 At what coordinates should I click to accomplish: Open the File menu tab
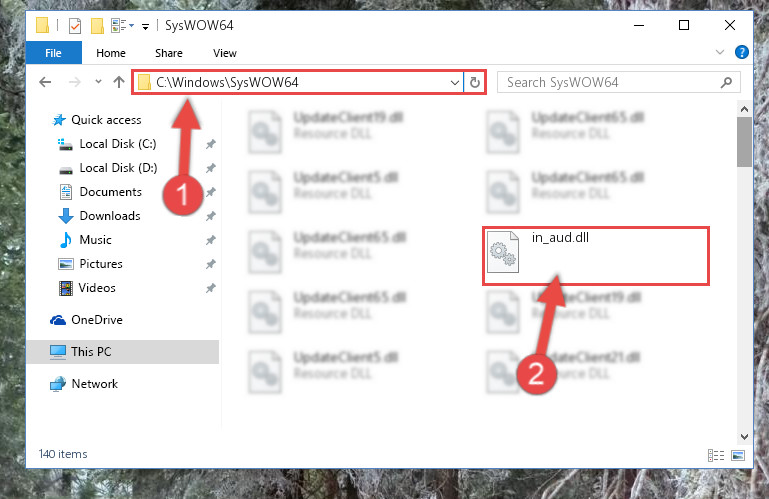coord(53,53)
